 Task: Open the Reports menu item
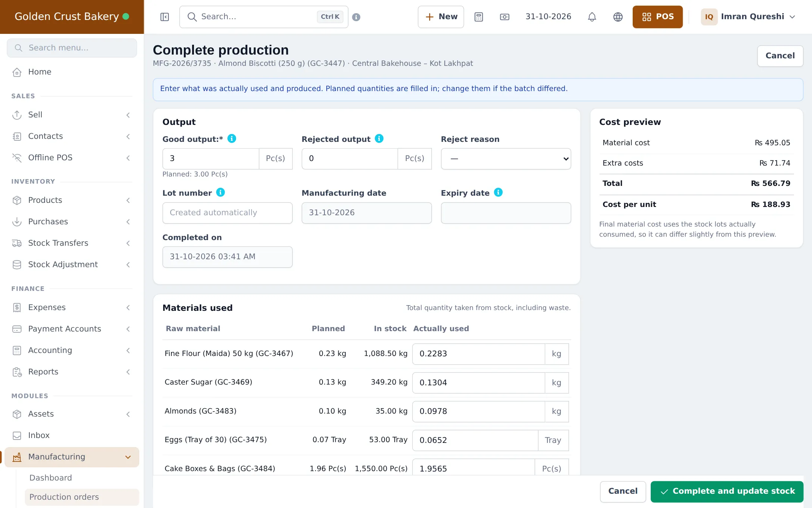click(72, 372)
